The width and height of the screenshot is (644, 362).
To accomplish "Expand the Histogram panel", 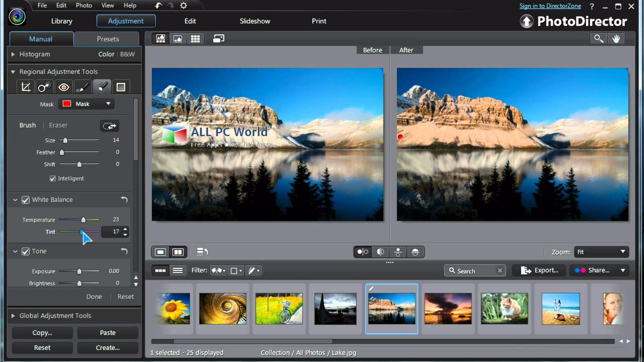I will coord(12,54).
